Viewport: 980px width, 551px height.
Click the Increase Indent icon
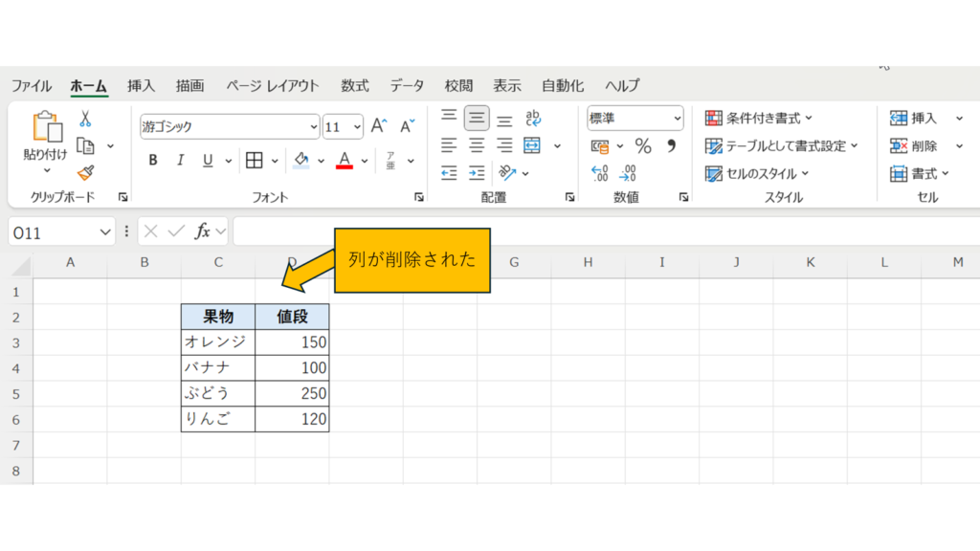[x=477, y=173]
